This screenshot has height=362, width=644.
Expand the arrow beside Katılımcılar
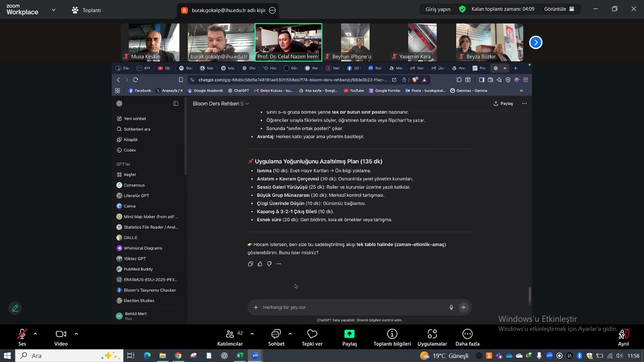(x=252, y=334)
